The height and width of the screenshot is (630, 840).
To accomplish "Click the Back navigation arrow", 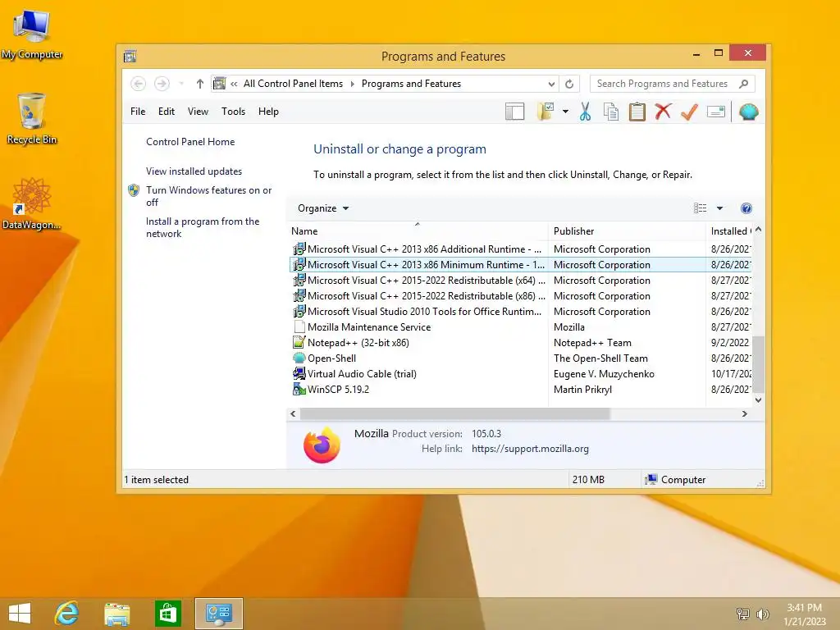I will (x=138, y=84).
